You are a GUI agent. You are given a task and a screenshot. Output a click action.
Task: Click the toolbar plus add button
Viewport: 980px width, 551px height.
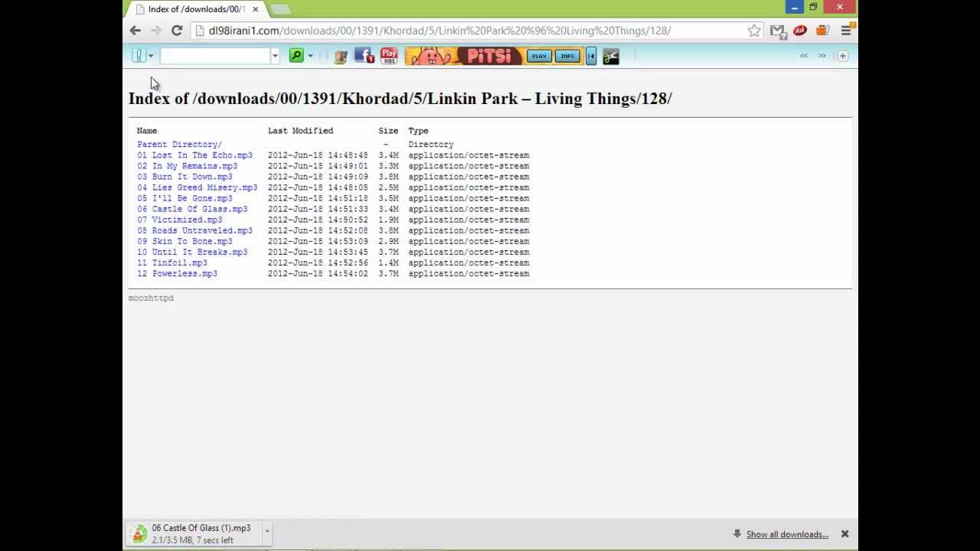(843, 56)
